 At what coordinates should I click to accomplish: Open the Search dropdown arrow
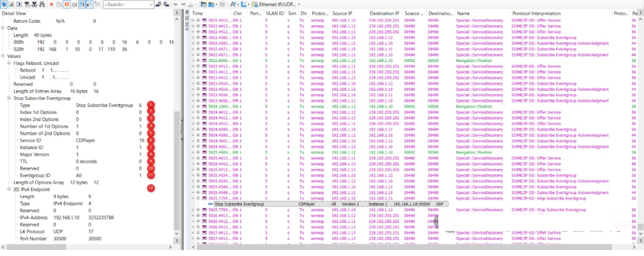coord(151,4)
